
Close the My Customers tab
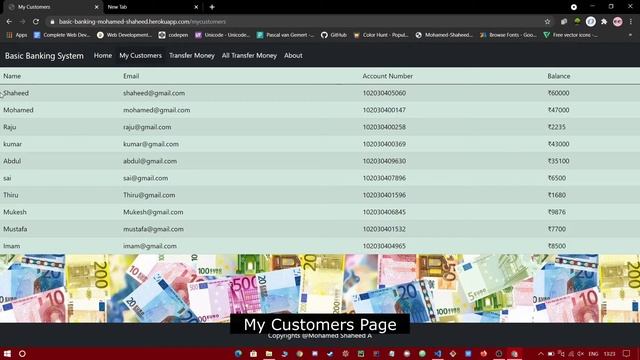coord(96,7)
